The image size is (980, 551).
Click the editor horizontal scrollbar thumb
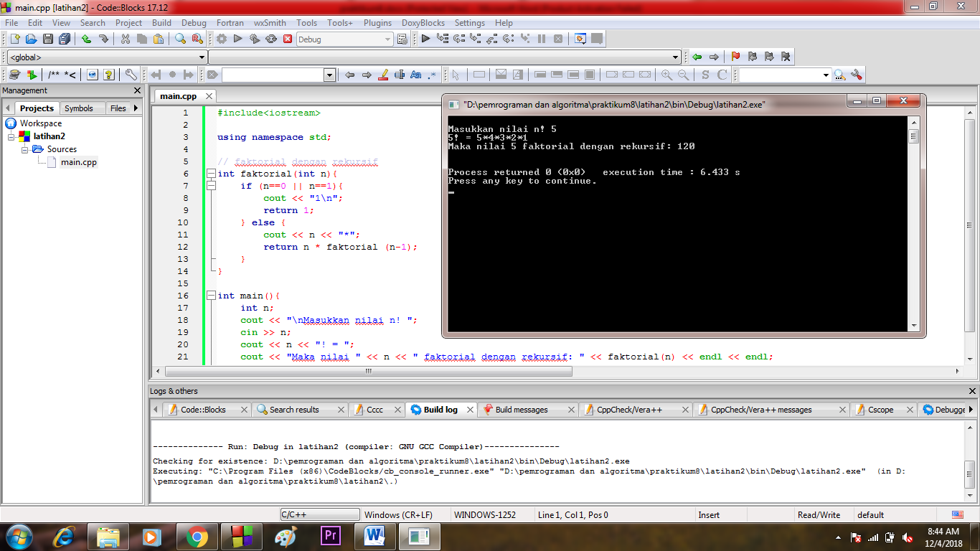point(369,372)
